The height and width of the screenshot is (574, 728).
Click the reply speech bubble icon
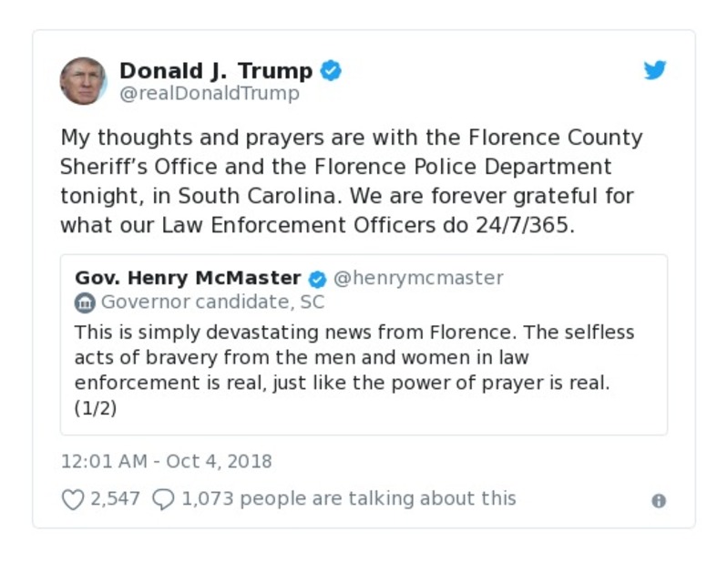pos(163,499)
